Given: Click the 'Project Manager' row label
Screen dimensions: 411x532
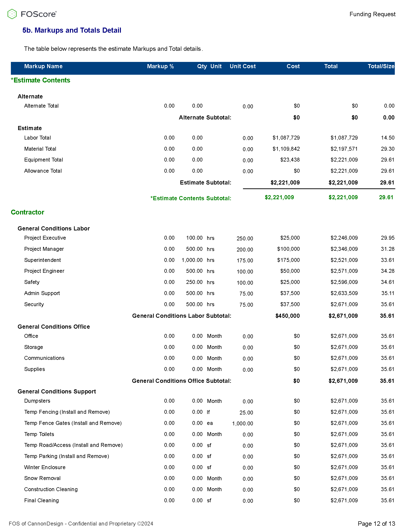Looking at the screenshot, I should tap(44, 249).
